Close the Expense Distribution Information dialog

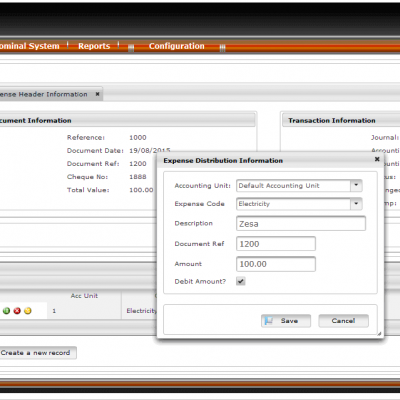coord(377,159)
